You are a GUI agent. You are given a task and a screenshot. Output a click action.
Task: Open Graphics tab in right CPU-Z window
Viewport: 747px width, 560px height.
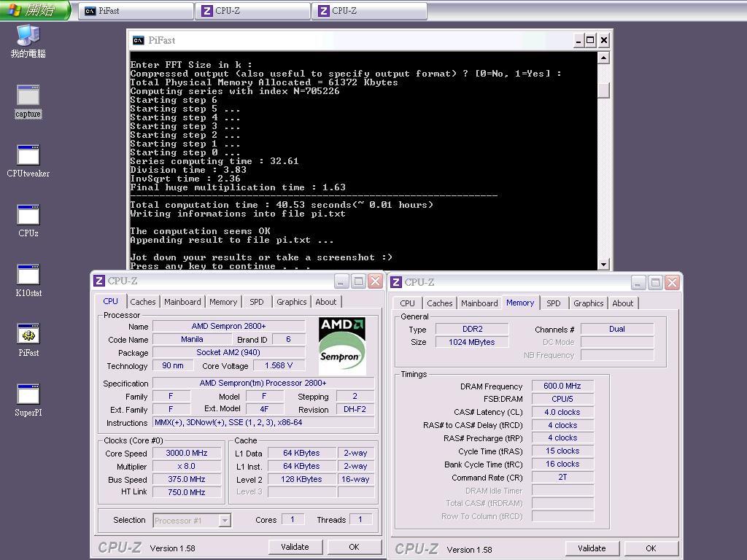click(x=589, y=303)
